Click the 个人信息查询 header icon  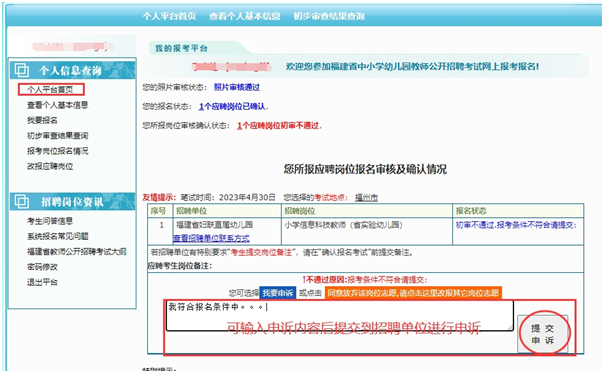click(22, 71)
